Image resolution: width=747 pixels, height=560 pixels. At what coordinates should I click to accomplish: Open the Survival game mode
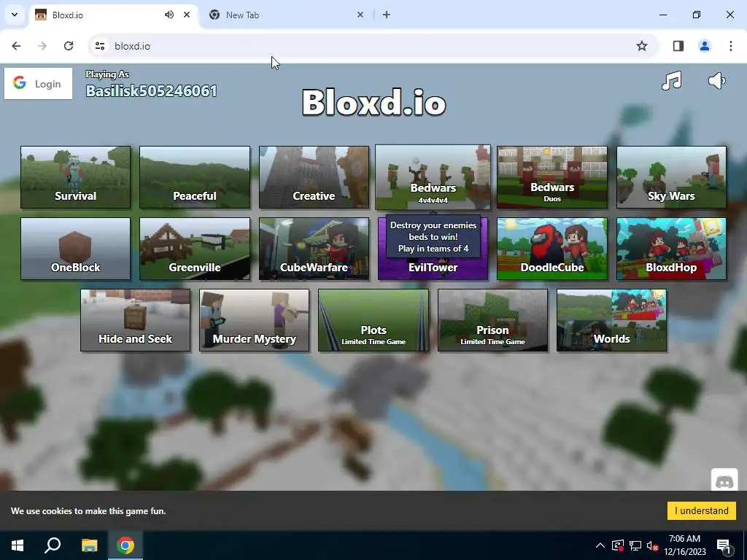75,177
